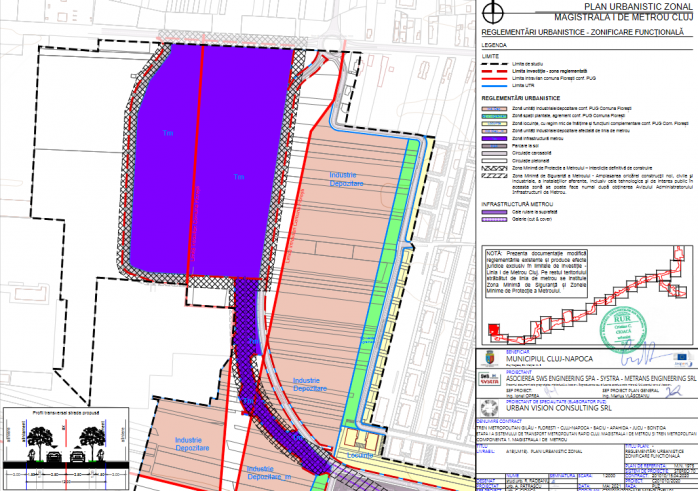The width and height of the screenshot is (698, 491).
Task: Click the solid red 'Limita intravilan' line sample
Action: point(494,78)
